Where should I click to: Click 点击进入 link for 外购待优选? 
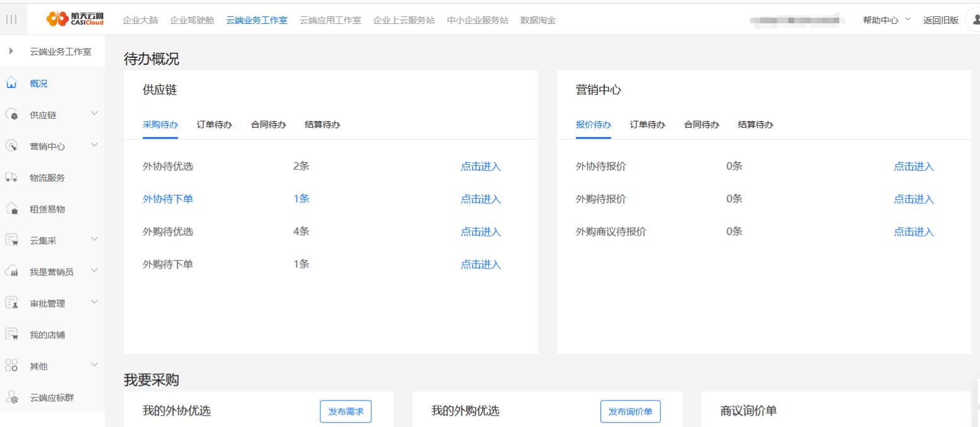coord(480,232)
